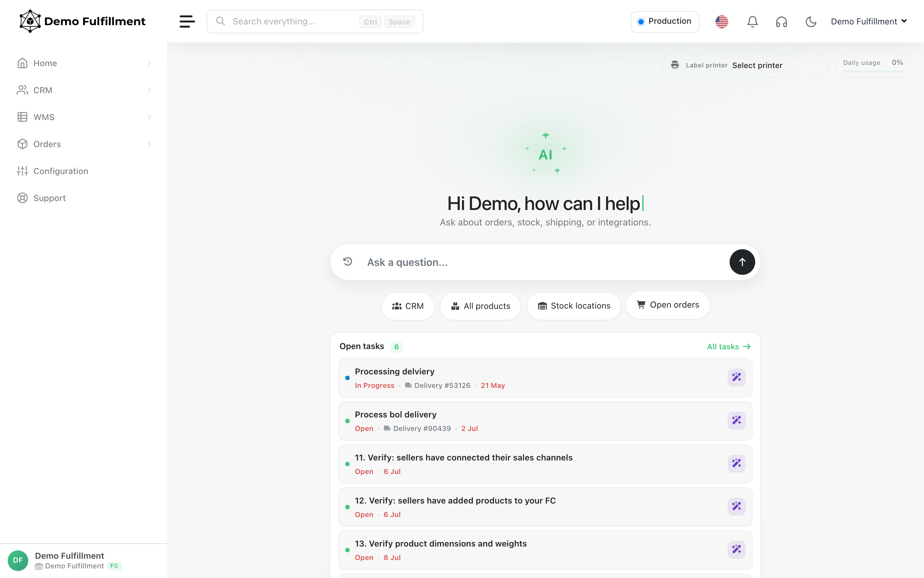Image resolution: width=924 pixels, height=578 pixels.
Task: Click magic wand for task 12 added products
Action: point(736,506)
